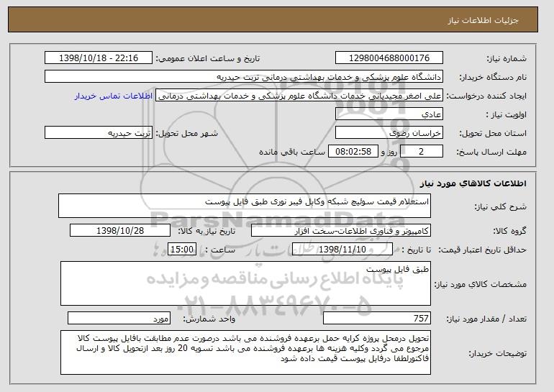Image resolution: width=554 pixels, height=392 pixels.
Task: Click the label شهر محل تحویل
Action: tap(187, 133)
